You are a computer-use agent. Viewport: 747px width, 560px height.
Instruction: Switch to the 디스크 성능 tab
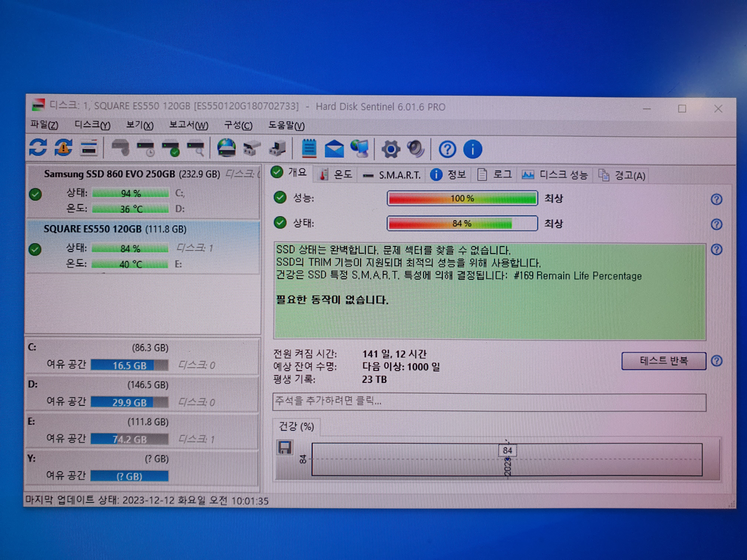tap(555, 175)
